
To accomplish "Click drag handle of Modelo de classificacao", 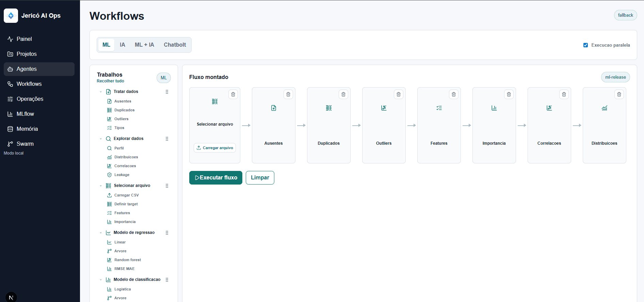I will [167, 280].
